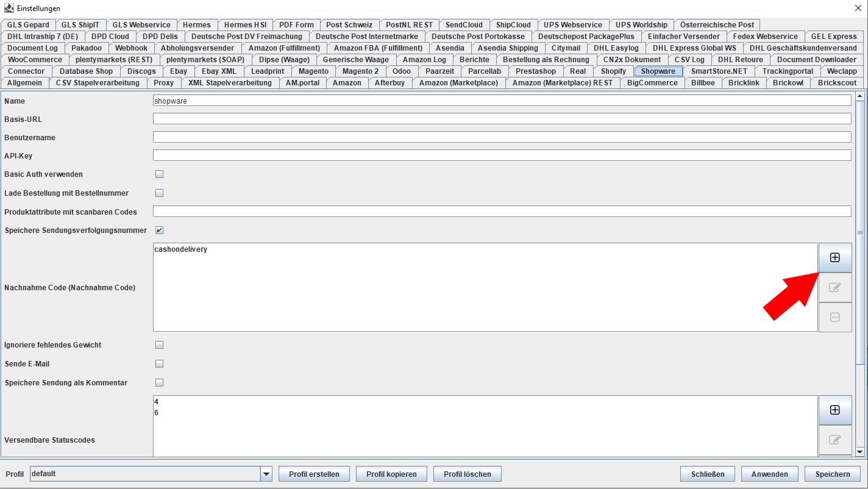Select status code 6 in list
868x489 pixels.
click(485, 413)
